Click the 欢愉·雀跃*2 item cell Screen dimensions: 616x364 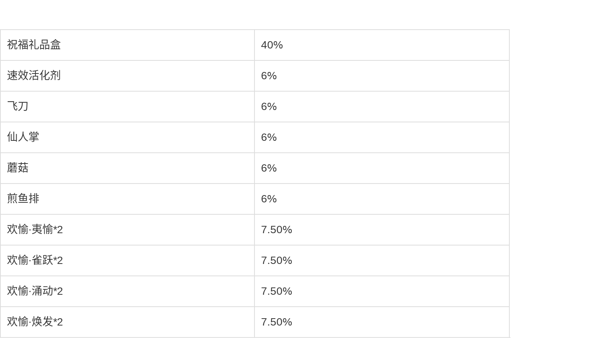point(35,260)
